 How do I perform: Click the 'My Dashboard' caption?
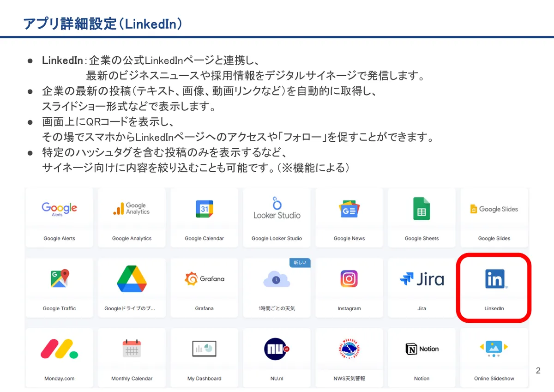point(204,379)
